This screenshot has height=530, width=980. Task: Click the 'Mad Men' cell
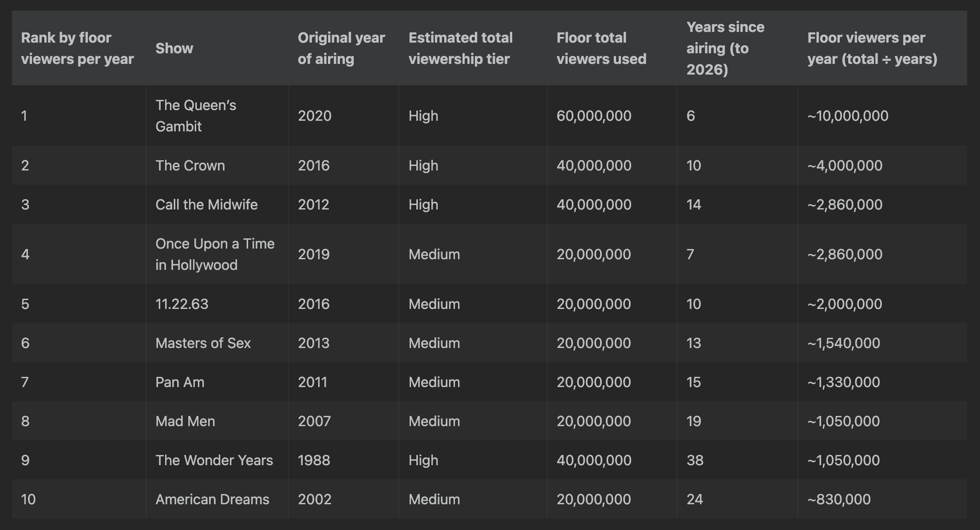point(185,421)
